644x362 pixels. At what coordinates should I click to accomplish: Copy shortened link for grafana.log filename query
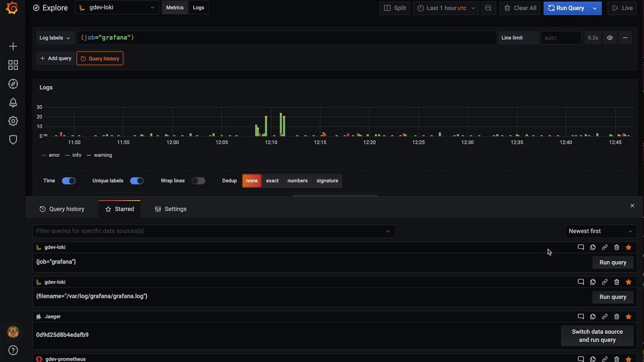pyautogui.click(x=605, y=282)
